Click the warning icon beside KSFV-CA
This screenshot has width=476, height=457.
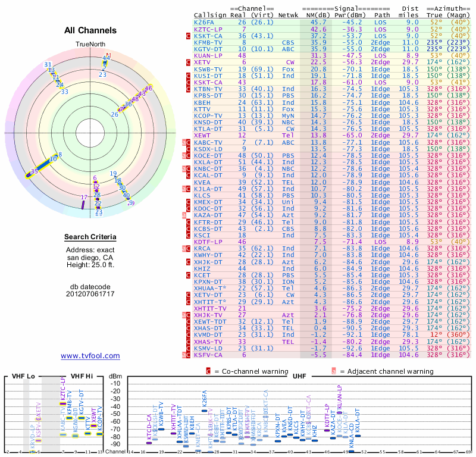[x=186, y=355]
